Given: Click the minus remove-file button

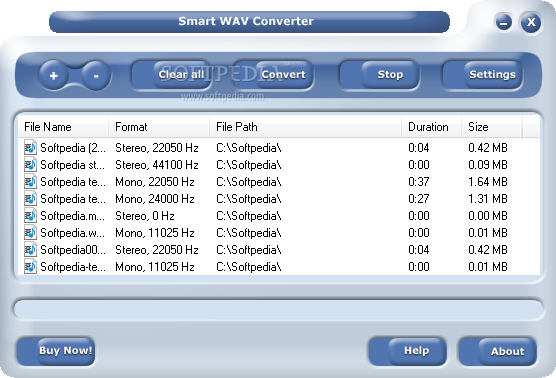Looking at the screenshot, I should point(96,75).
